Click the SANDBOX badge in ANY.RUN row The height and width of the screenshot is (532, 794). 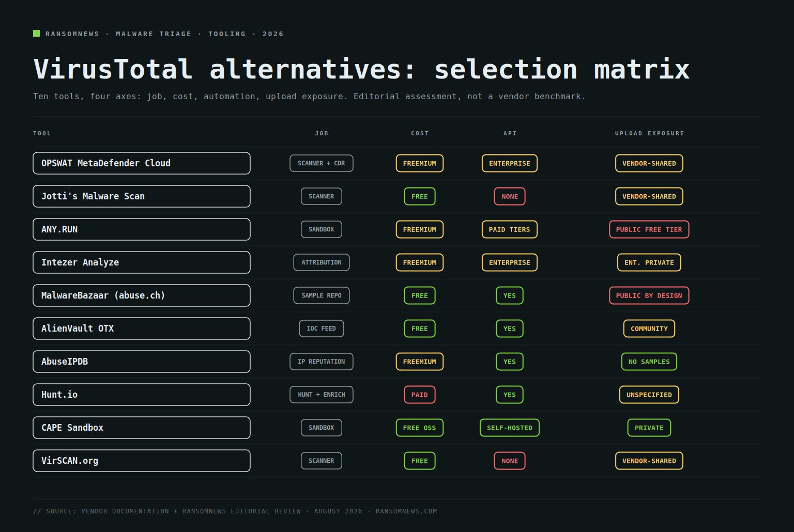(322, 229)
